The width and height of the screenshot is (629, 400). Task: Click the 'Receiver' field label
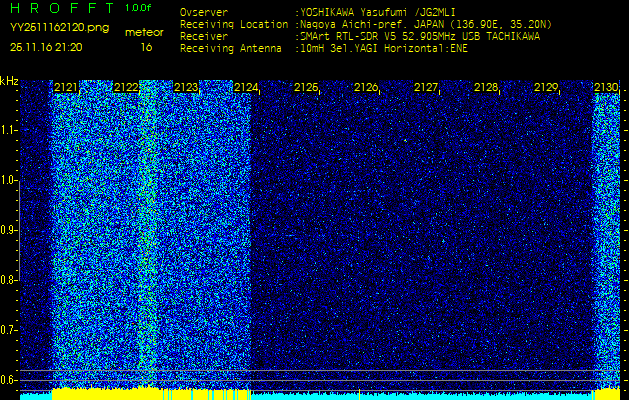tap(204, 37)
